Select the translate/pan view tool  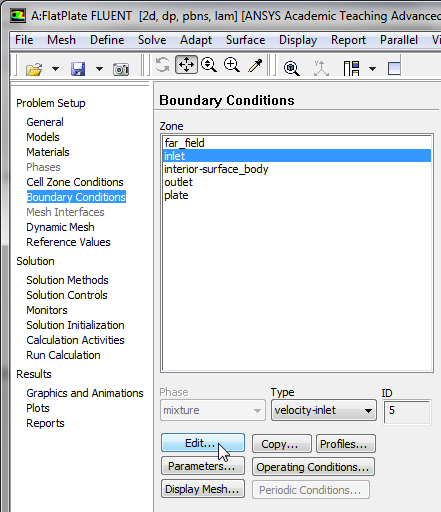coord(186,64)
